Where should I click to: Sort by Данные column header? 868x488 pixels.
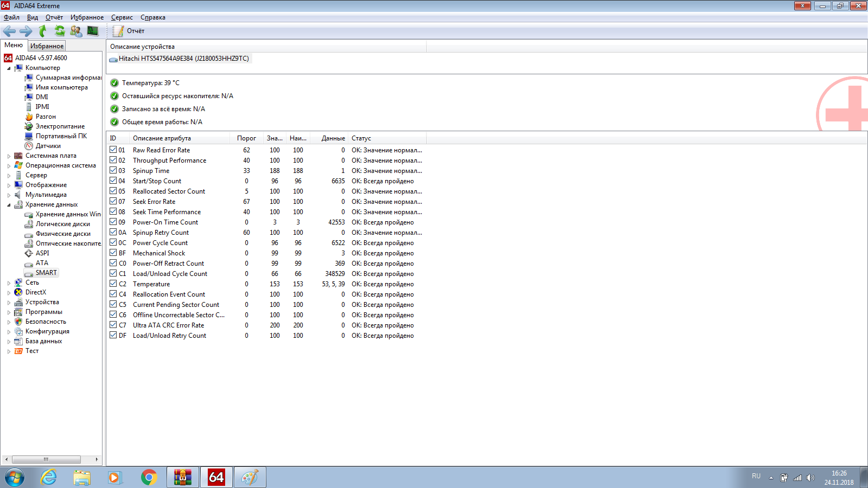click(x=329, y=138)
